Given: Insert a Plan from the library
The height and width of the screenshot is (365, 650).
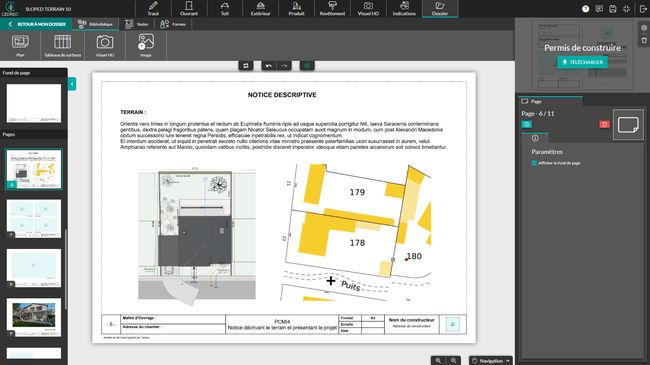Looking at the screenshot, I should point(20,46).
